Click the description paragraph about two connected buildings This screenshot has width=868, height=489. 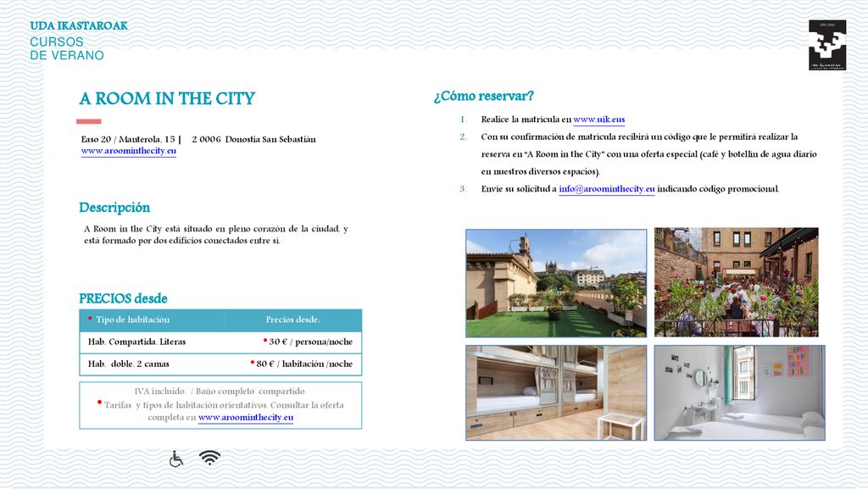point(216,235)
